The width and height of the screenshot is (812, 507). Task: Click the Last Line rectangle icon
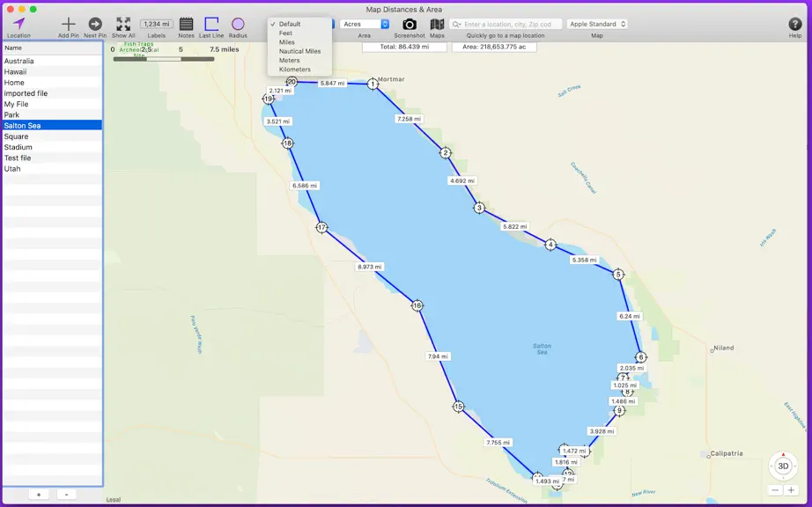tap(211, 24)
